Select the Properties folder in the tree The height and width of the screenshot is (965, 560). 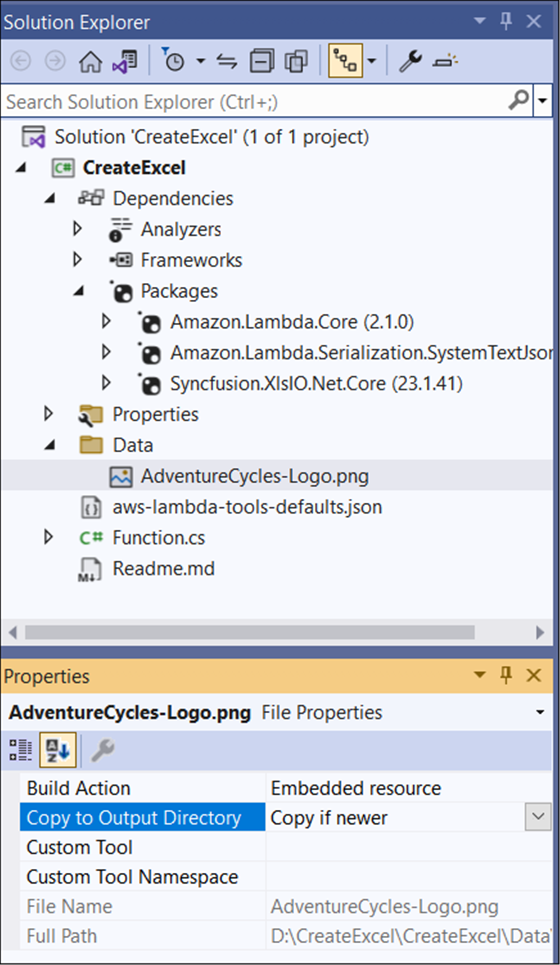click(155, 414)
